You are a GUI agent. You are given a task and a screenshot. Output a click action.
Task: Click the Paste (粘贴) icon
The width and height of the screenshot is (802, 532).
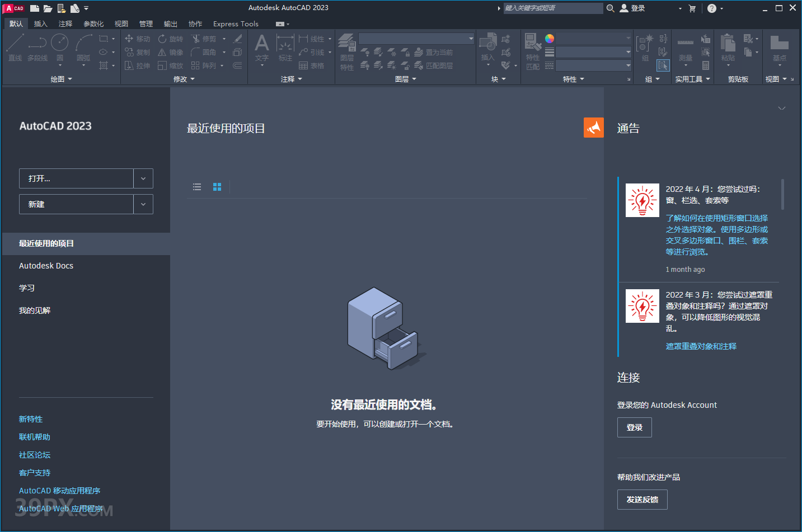[x=728, y=48]
